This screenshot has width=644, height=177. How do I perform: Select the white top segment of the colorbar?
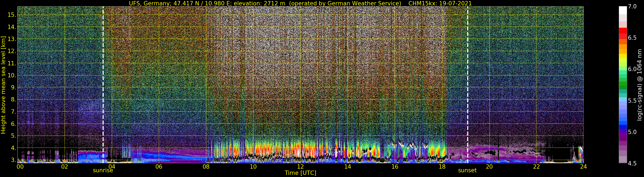623,10
